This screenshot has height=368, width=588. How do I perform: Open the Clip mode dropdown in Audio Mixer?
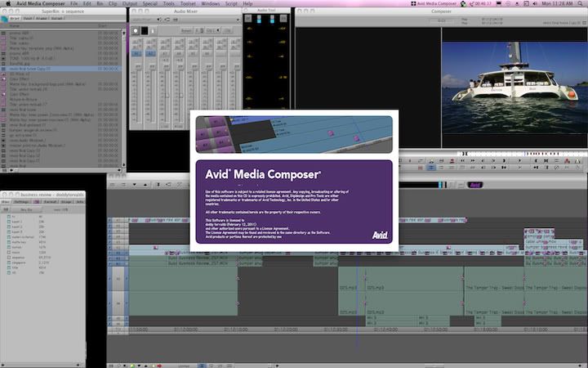(213, 30)
